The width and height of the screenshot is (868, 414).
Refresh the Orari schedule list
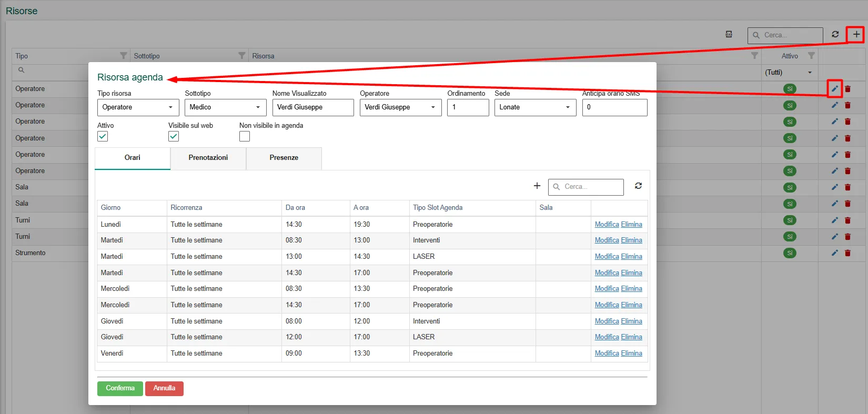tap(638, 186)
